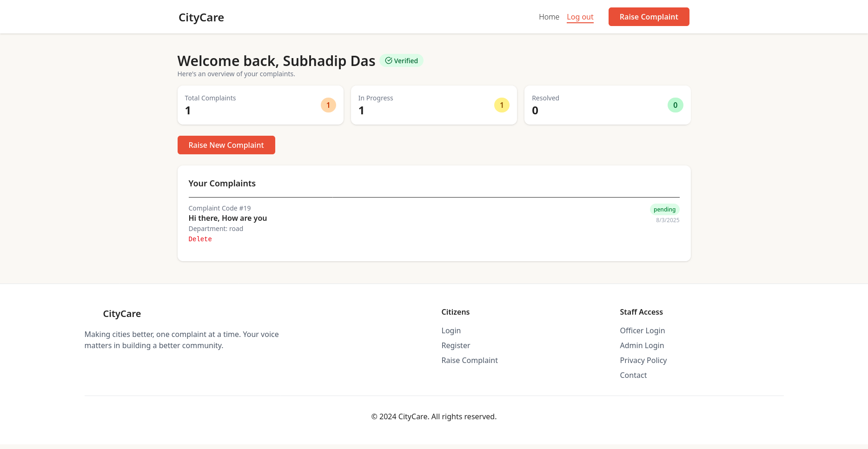Click the Total Complaints count badge

click(328, 105)
